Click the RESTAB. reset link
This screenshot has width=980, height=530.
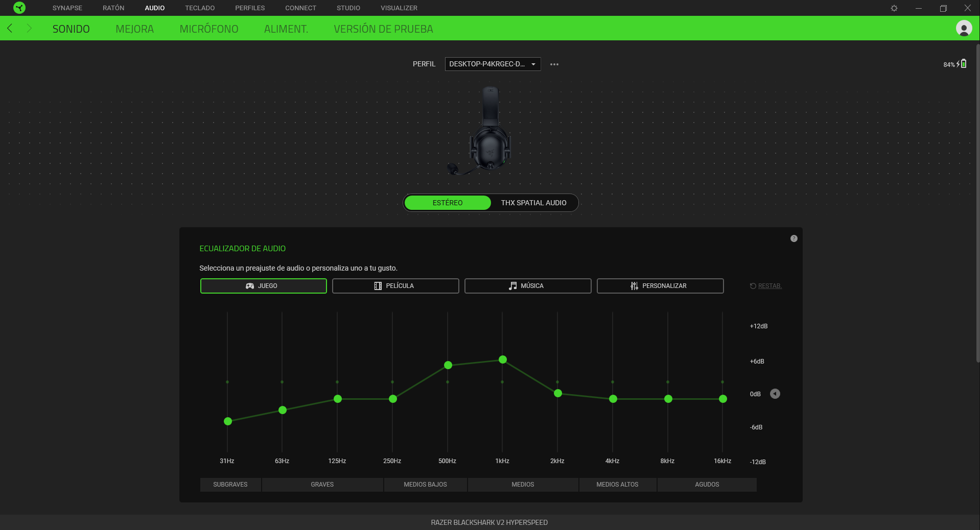[x=765, y=286]
